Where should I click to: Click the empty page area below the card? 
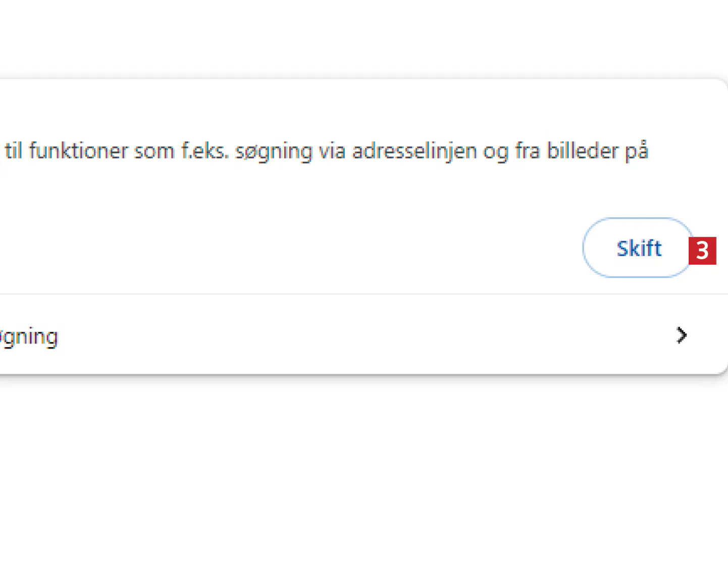[353, 480]
